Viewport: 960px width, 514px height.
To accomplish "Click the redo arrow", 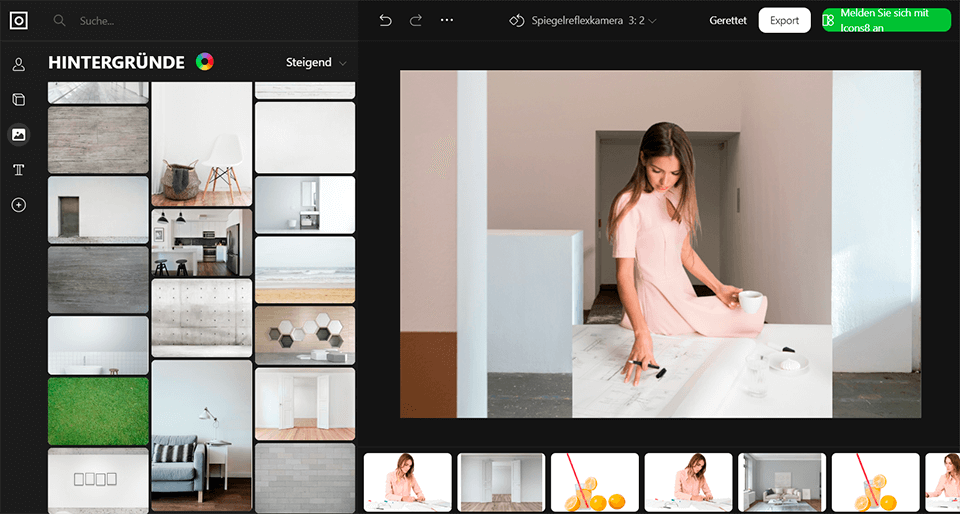I will 416,20.
